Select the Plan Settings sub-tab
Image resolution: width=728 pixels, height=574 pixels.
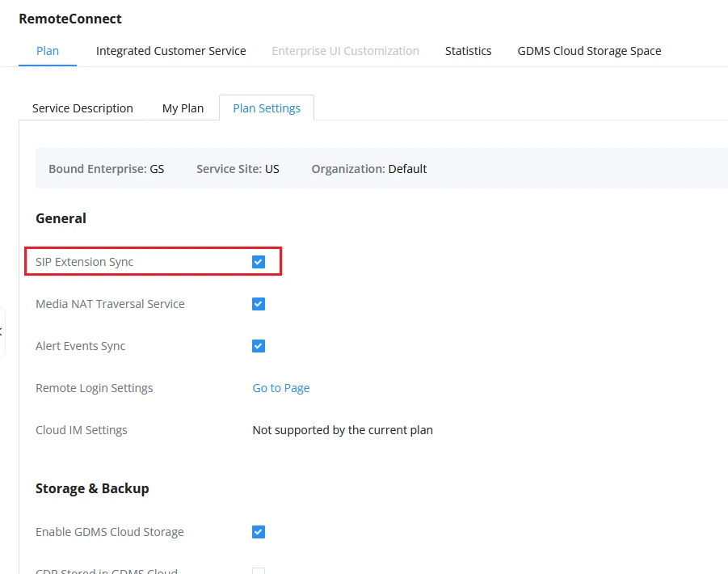point(267,108)
